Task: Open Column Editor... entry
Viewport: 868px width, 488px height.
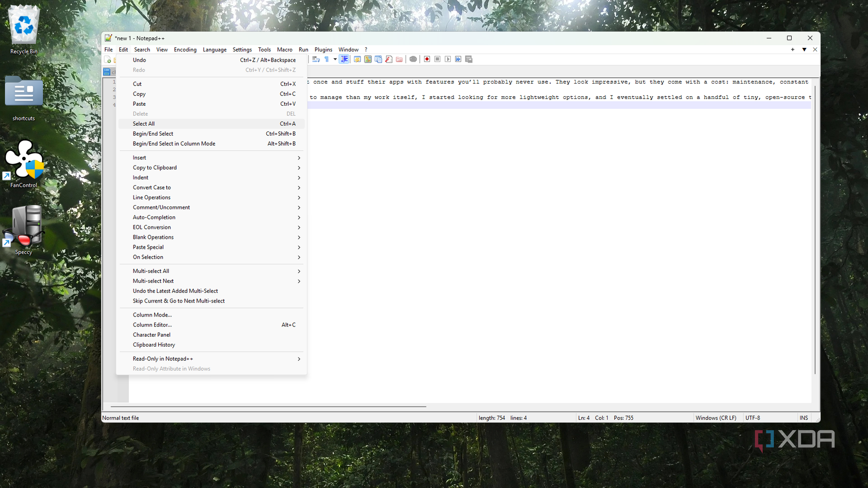Action: 211,325
